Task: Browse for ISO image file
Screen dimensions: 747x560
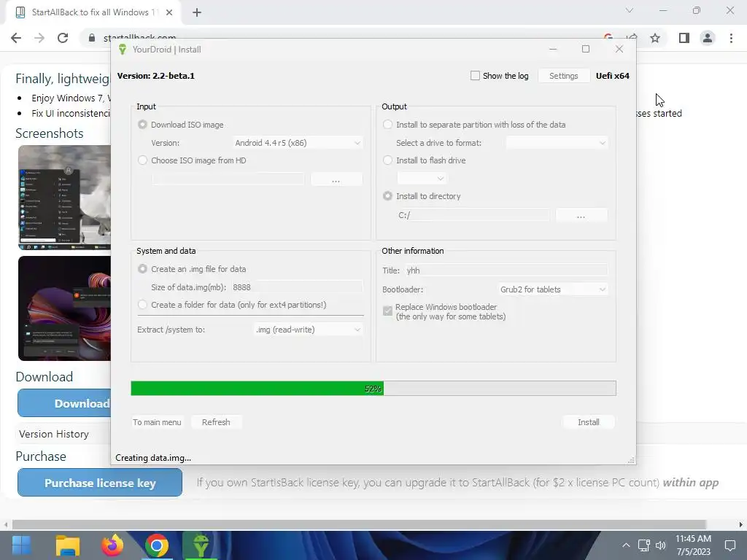Action: pyautogui.click(x=336, y=179)
